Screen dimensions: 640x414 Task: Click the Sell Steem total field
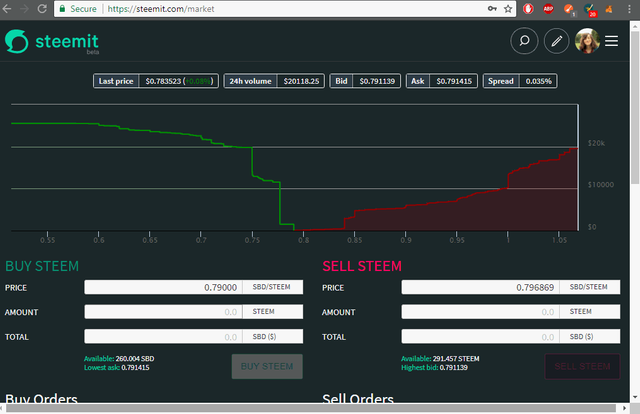[x=480, y=336]
